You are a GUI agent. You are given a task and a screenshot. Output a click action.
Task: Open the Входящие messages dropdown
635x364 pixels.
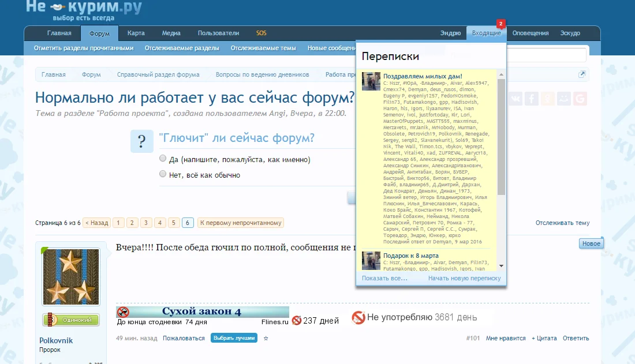click(x=486, y=33)
